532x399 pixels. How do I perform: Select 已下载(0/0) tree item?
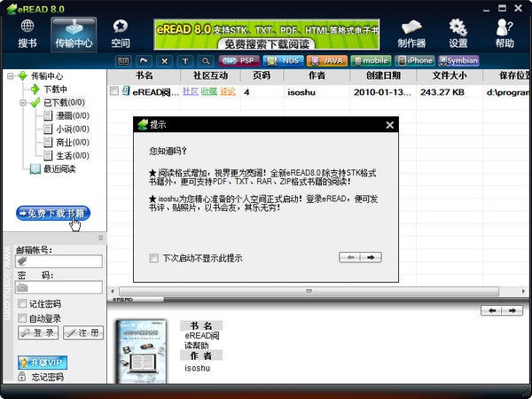64,103
